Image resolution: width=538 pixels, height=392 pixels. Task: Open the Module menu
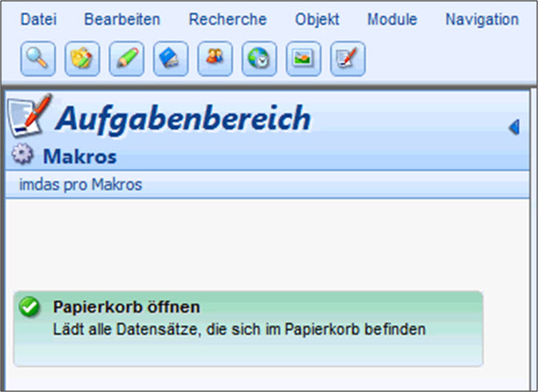click(392, 19)
